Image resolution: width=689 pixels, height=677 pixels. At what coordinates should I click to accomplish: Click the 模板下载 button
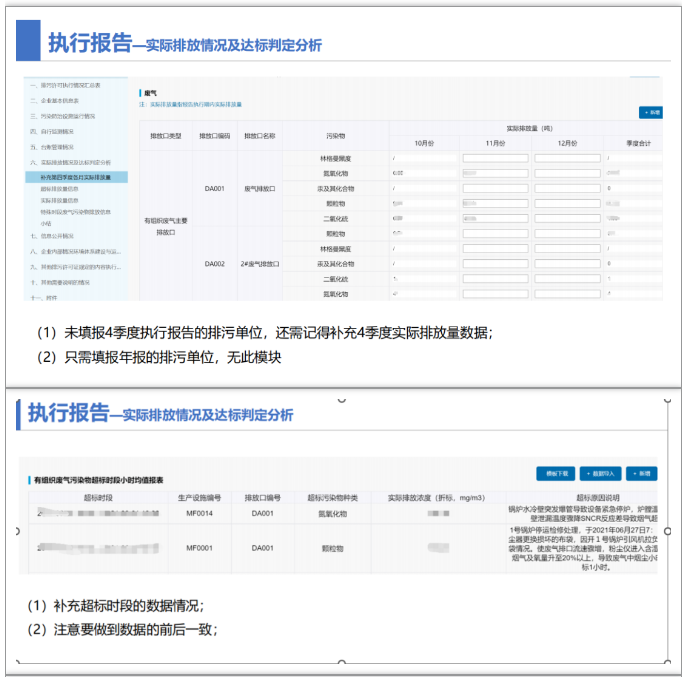point(556,473)
